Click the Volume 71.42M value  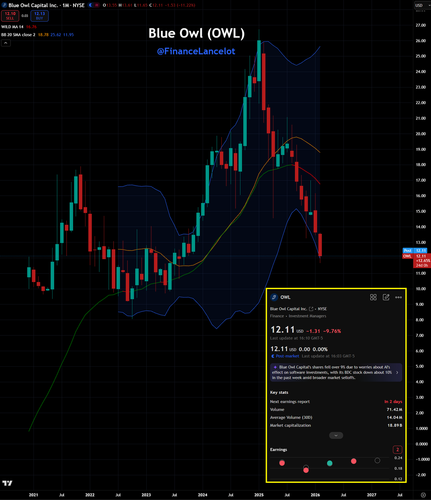click(x=394, y=409)
